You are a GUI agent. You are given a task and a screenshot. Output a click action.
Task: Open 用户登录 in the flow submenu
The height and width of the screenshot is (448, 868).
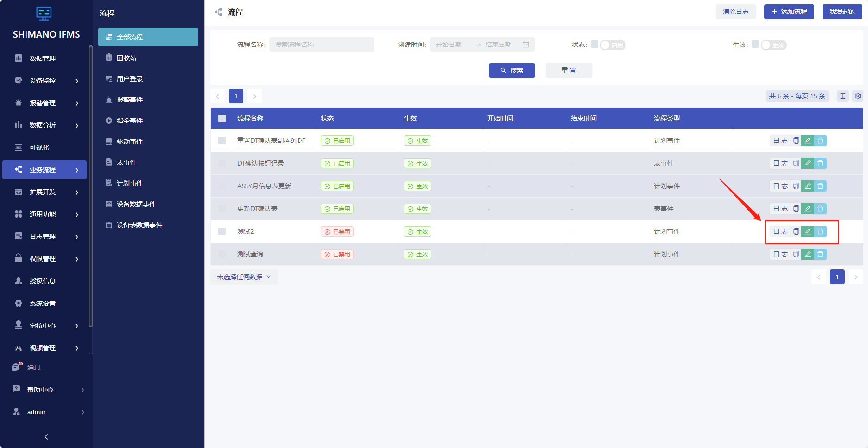pyautogui.click(x=148, y=79)
